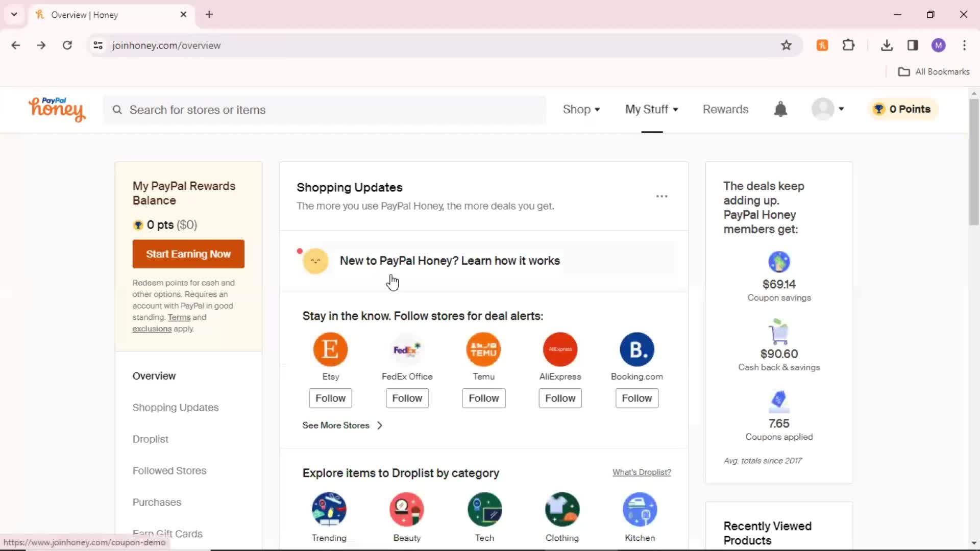Screen dimensions: 980x551
Task: Open the FedEx Office store icon
Action: pyautogui.click(x=407, y=349)
